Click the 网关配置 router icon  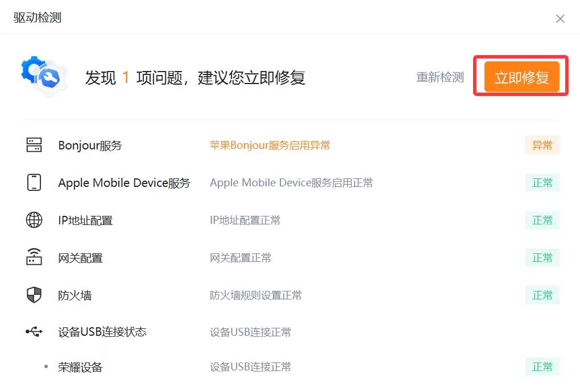tap(34, 258)
